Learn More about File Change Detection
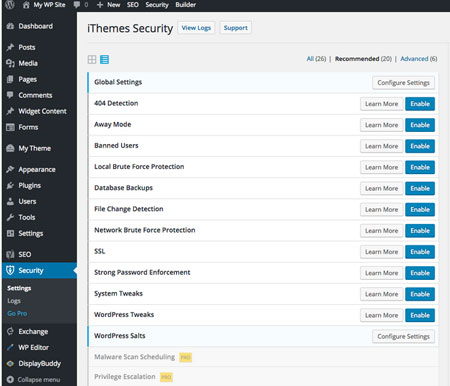The image size is (450, 386). [381, 210]
